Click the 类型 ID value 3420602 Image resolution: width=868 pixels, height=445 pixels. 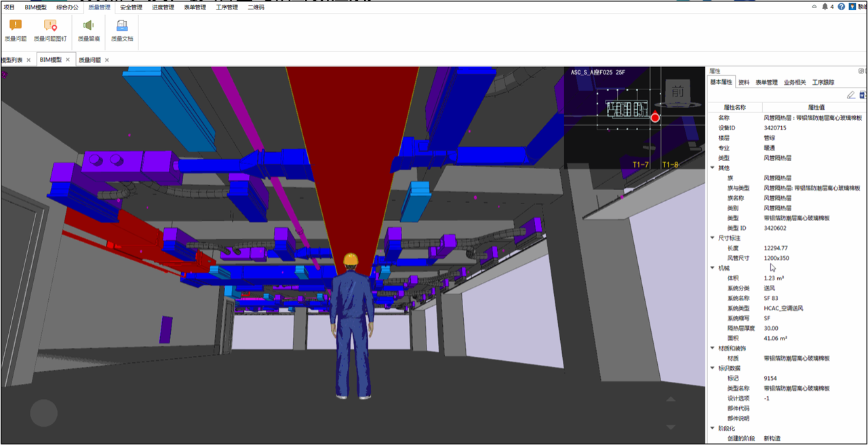775,228
